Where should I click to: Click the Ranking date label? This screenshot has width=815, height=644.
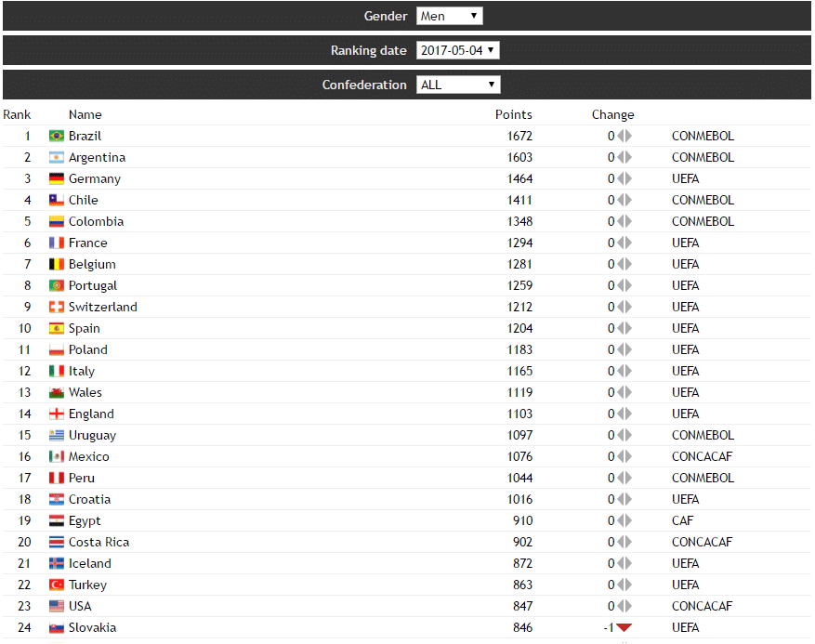[x=369, y=50]
